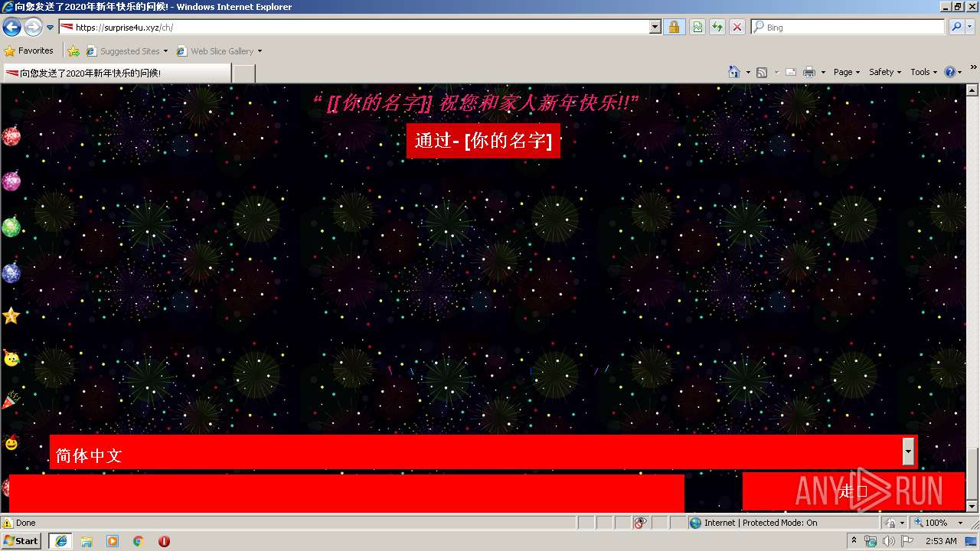
Task: Open the Tools menu
Action: click(923, 72)
